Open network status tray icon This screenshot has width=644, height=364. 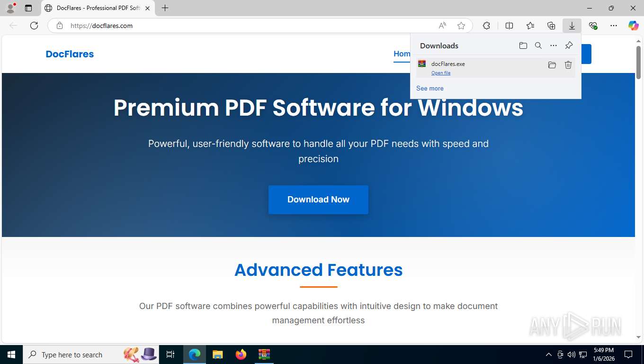(583, 355)
